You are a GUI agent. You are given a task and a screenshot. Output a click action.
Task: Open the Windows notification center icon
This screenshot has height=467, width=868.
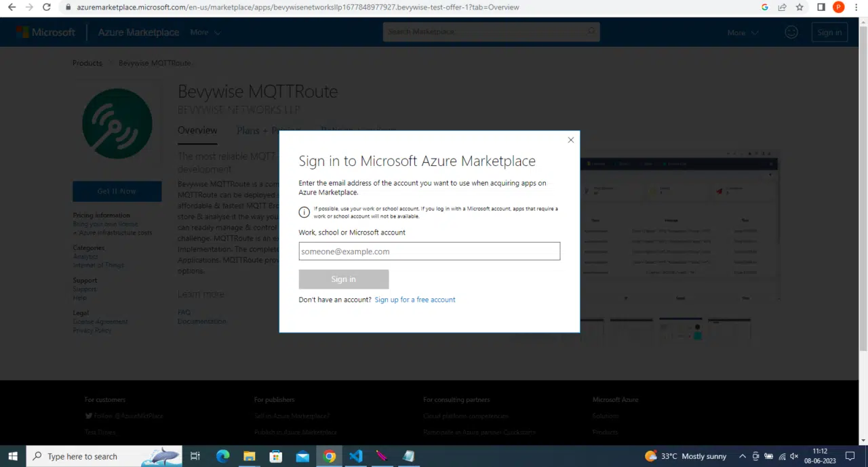(x=850, y=456)
